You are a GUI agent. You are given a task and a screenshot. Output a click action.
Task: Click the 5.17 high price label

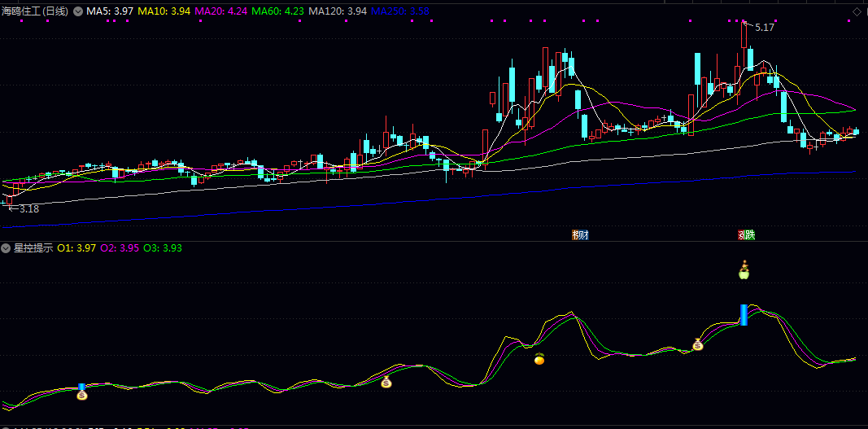[765, 28]
